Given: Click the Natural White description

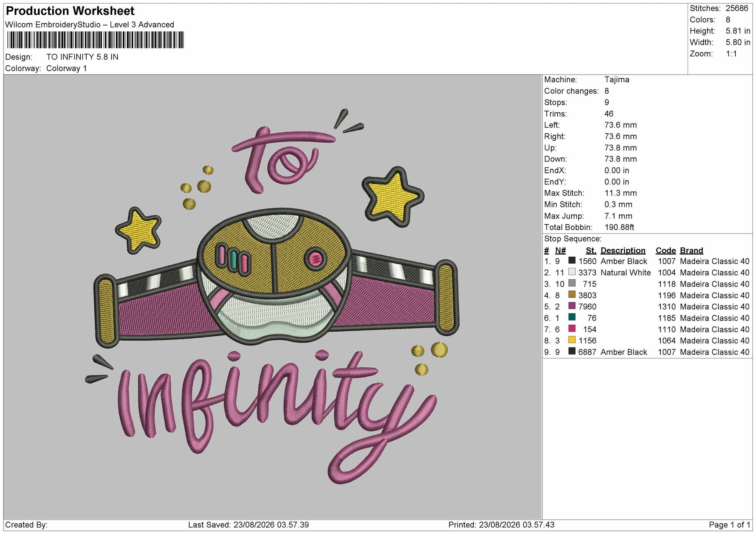Looking at the screenshot, I should tap(625, 273).
